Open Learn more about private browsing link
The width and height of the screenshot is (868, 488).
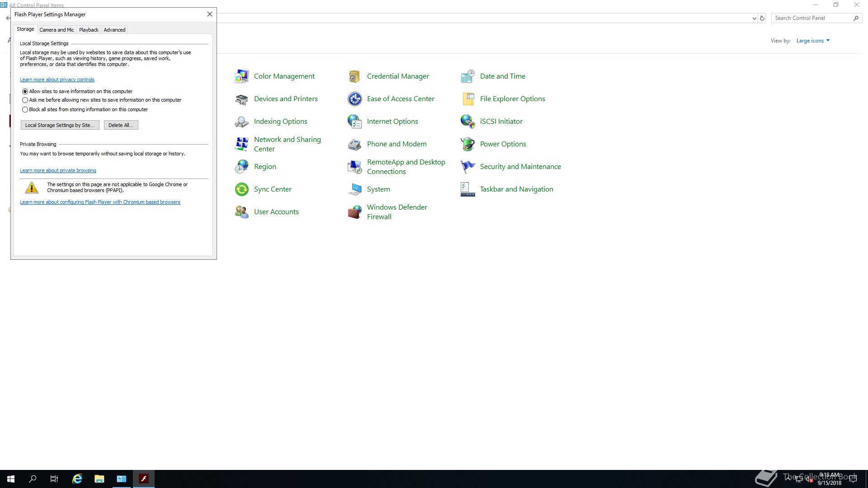(x=58, y=170)
